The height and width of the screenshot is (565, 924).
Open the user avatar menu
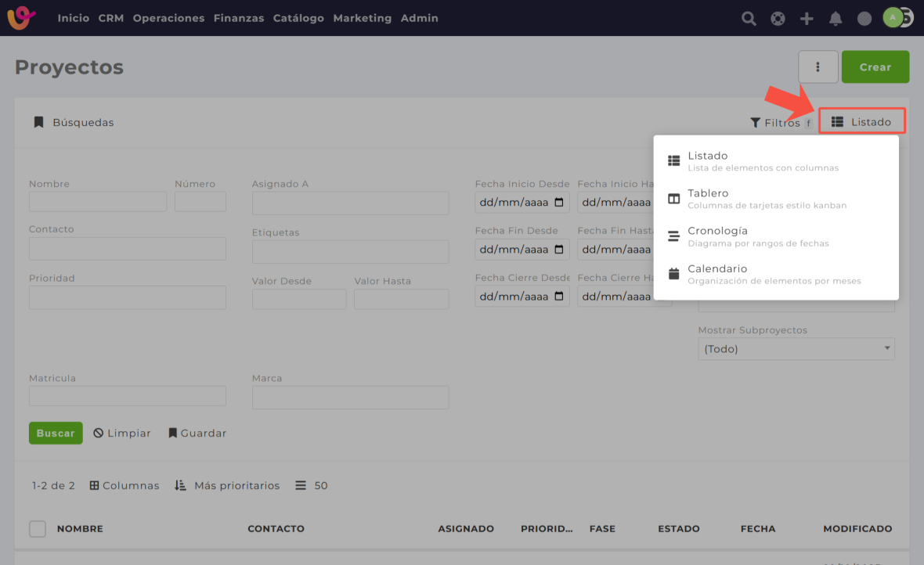(893, 17)
